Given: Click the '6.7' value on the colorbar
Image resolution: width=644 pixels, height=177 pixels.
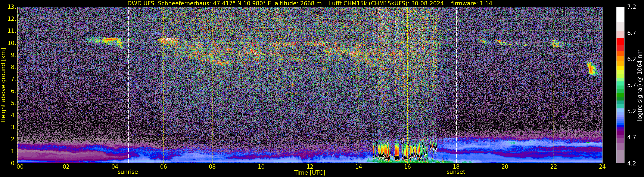Looking at the screenshot, I should point(632,33).
